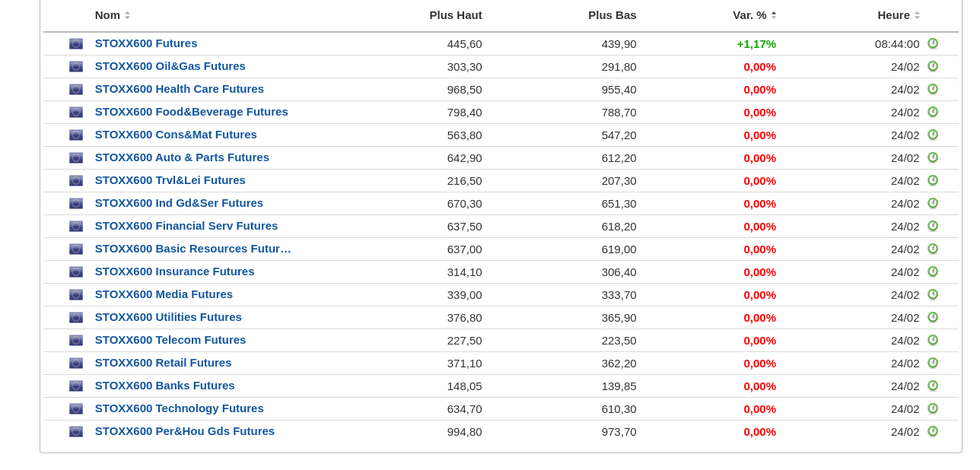Click clock icon in STOXX600 Per&Hou Gds row
Image resolution: width=980 pixels, height=470 pixels.
[933, 431]
